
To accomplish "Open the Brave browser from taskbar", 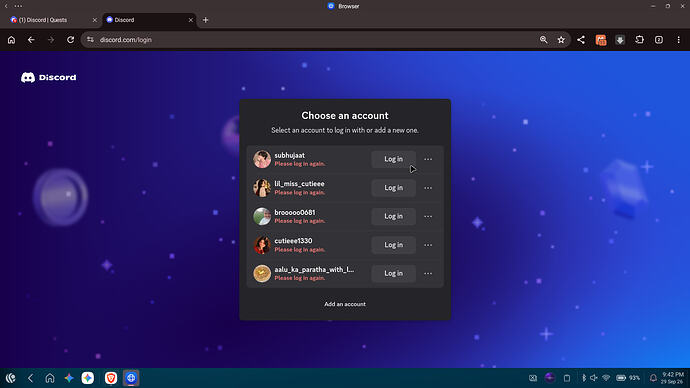I will pyautogui.click(x=111, y=378).
